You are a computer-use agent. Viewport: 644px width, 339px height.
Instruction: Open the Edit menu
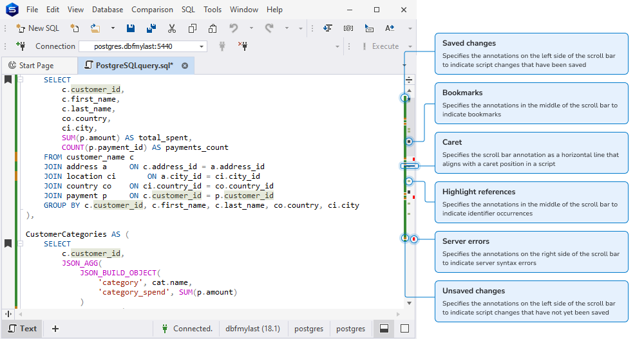(53, 10)
